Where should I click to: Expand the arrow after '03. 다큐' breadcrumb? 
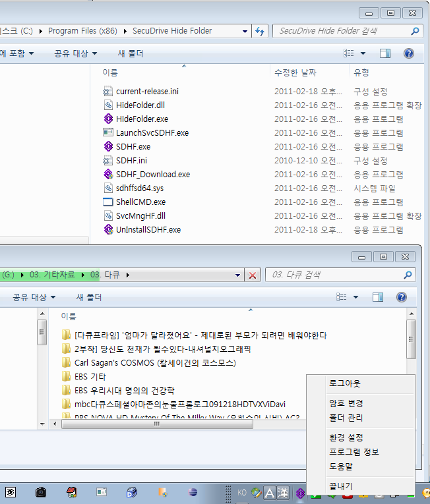pos(128,275)
